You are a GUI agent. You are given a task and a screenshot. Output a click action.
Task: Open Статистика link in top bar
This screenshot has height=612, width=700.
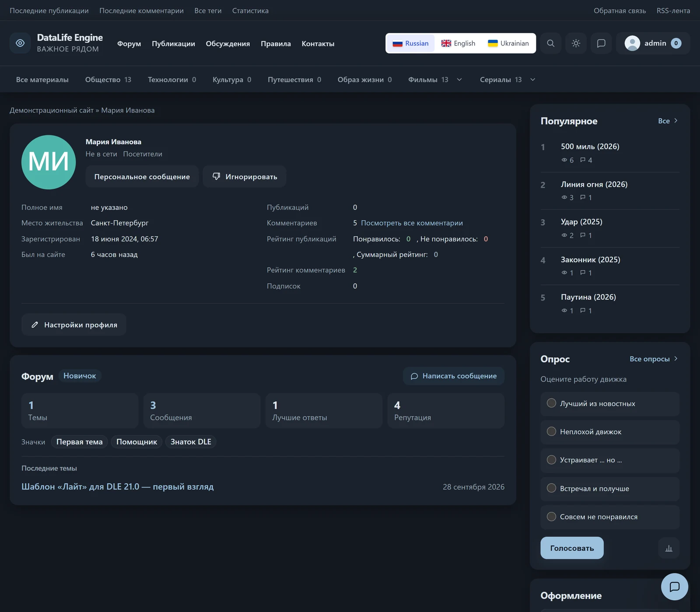[250, 10]
